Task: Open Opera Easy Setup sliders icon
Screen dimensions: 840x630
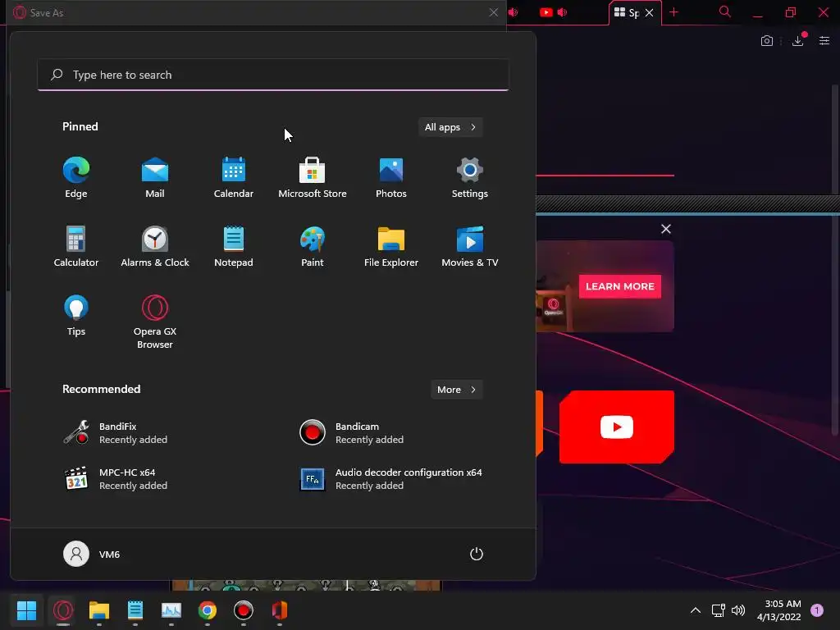Action: [x=824, y=41]
